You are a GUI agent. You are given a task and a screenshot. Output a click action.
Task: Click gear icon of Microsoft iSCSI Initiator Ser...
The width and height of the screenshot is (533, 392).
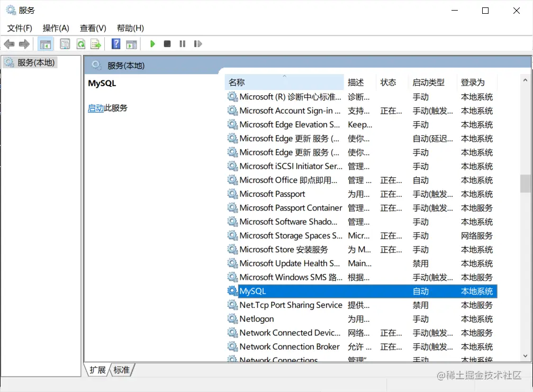tap(232, 166)
